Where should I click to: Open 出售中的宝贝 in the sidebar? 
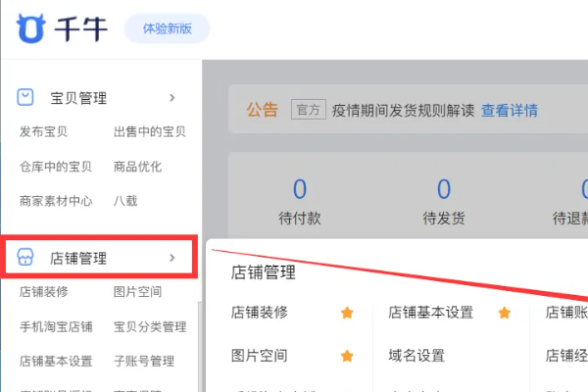(x=149, y=132)
